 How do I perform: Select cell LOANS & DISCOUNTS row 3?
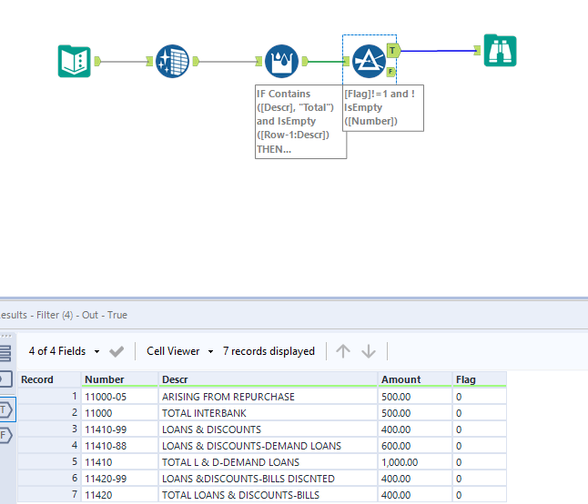268,429
